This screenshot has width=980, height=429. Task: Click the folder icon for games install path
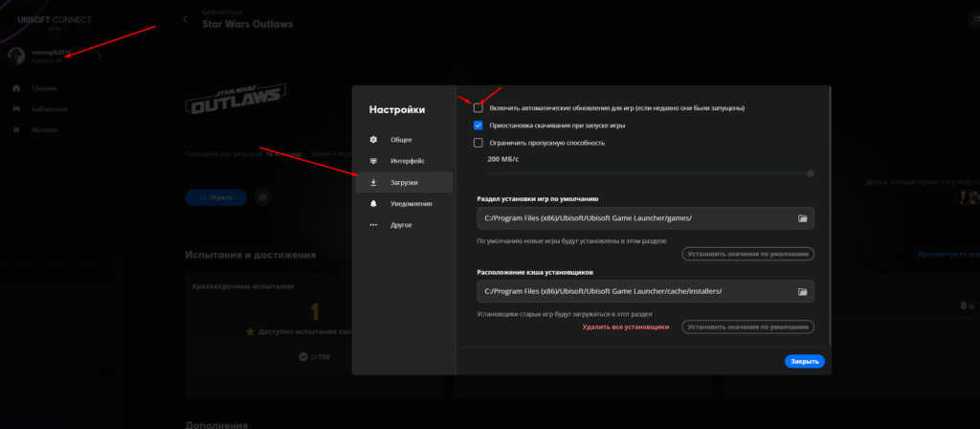pos(802,218)
